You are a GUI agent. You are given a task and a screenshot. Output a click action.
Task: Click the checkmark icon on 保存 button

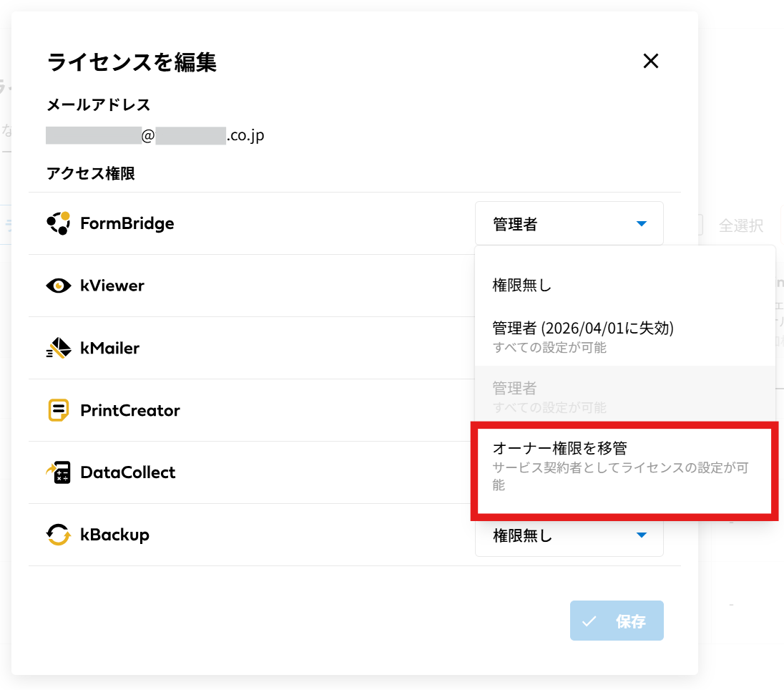(589, 621)
